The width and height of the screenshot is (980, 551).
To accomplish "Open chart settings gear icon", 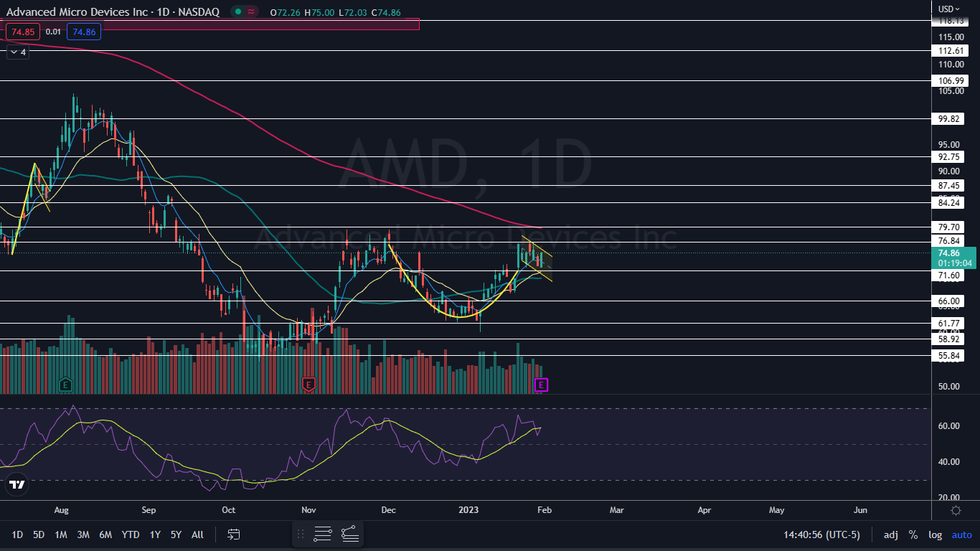I will click(x=956, y=510).
